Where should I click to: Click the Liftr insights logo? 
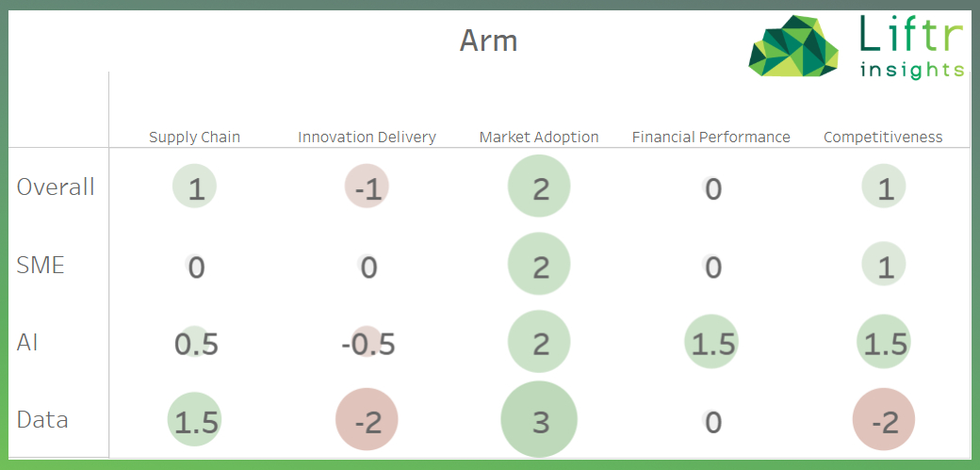856,47
